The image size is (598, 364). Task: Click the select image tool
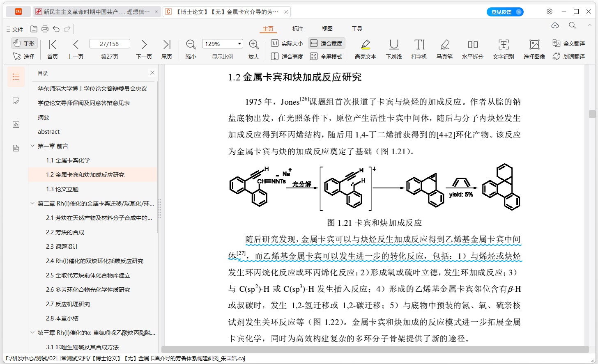coord(534,49)
